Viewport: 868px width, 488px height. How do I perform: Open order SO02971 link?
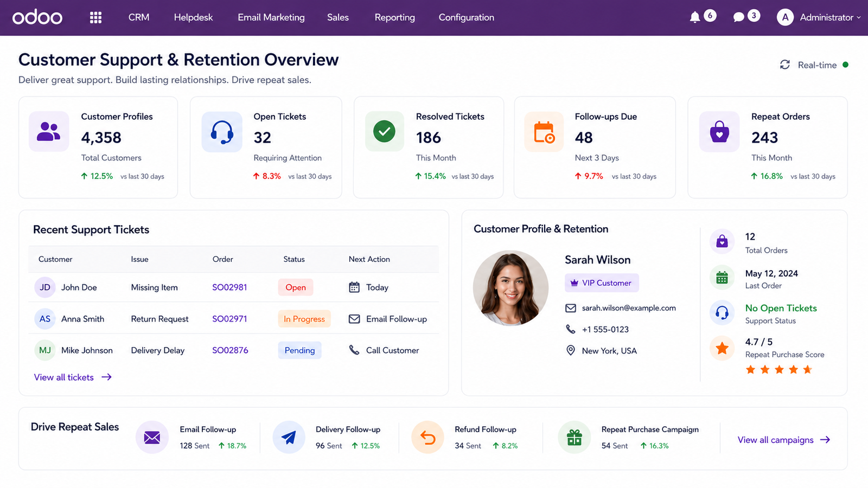click(229, 319)
